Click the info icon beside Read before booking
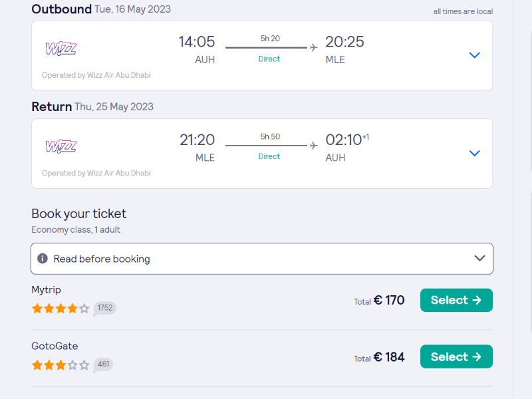 point(43,259)
